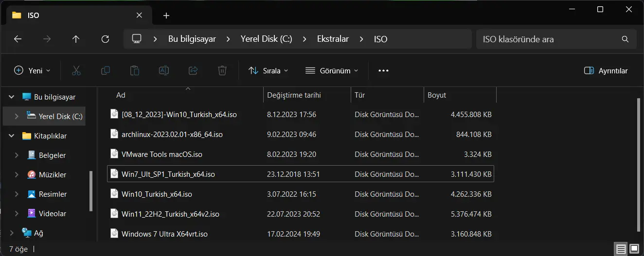Click date 9.02.2023 09:46
This screenshot has height=256, width=644.
point(292,134)
